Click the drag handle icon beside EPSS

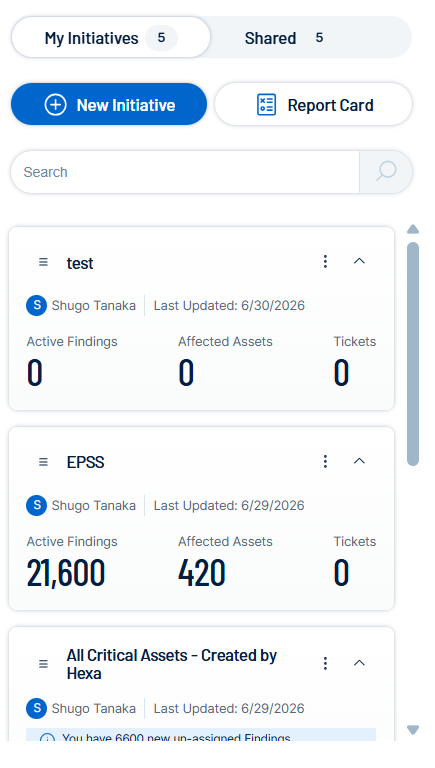tap(44, 462)
